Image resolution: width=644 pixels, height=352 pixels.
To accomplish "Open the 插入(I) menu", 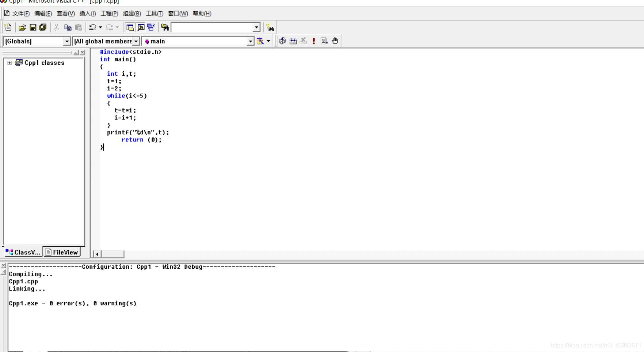I will (x=88, y=14).
